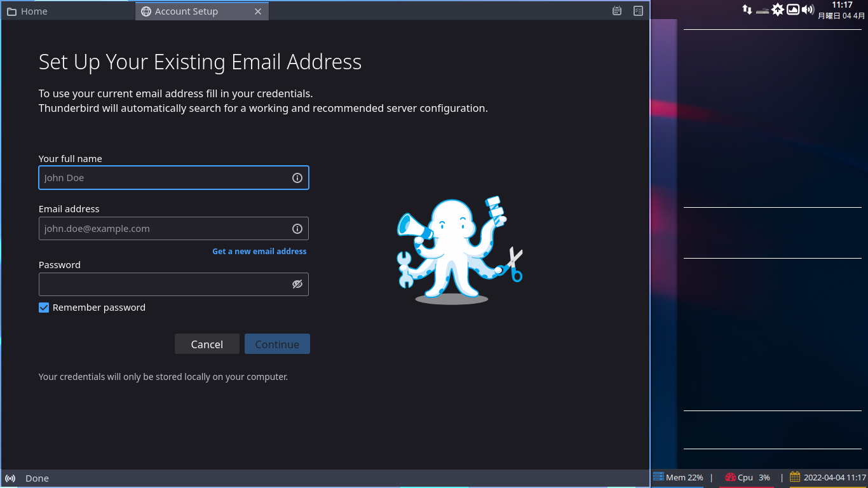Click the Email address input field
Image resolution: width=868 pixels, height=488 pixels.
pos(173,229)
